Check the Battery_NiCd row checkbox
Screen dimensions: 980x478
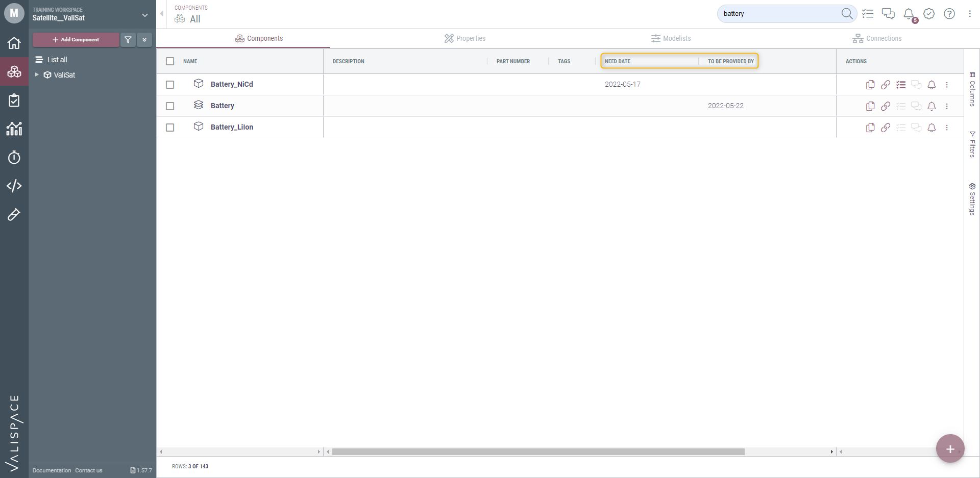click(170, 85)
